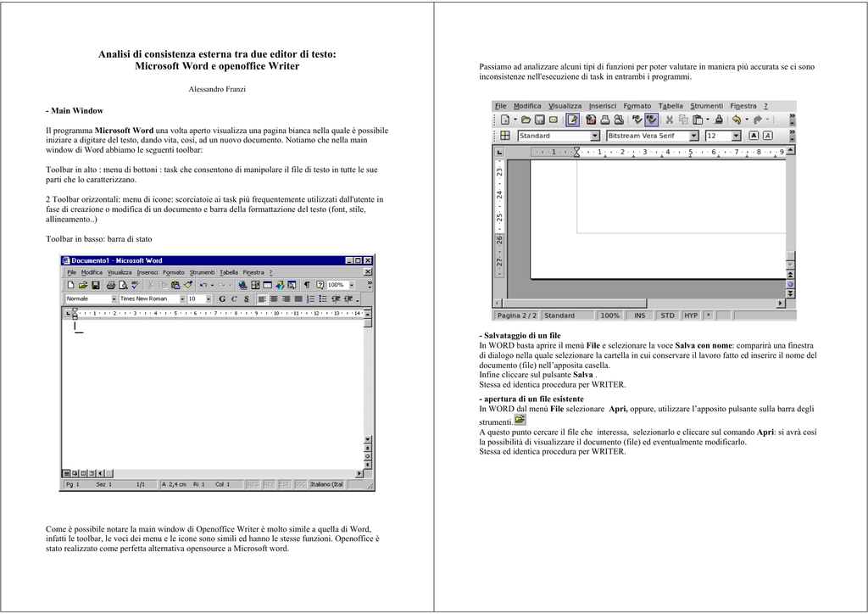The image size is (868, 614).
Task: Click the vertical scrollbar thumb in Writer
Action: coord(791,256)
